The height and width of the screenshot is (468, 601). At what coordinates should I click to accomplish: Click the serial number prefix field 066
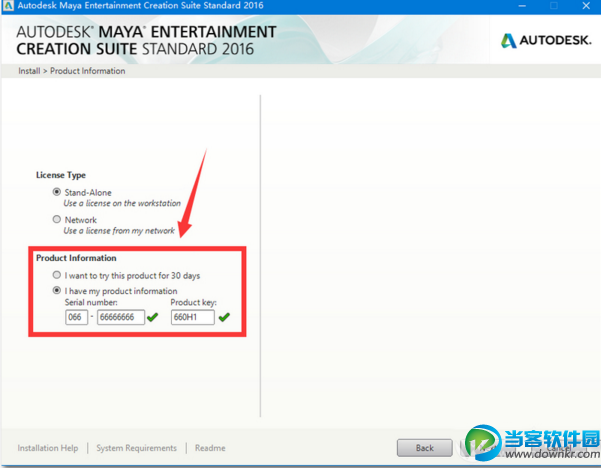pos(76,317)
